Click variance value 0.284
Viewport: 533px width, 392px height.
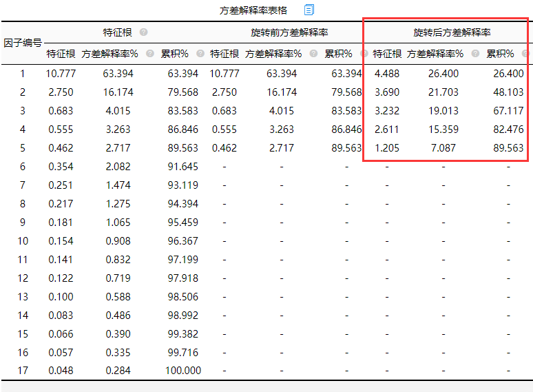click(x=118, y=371)
